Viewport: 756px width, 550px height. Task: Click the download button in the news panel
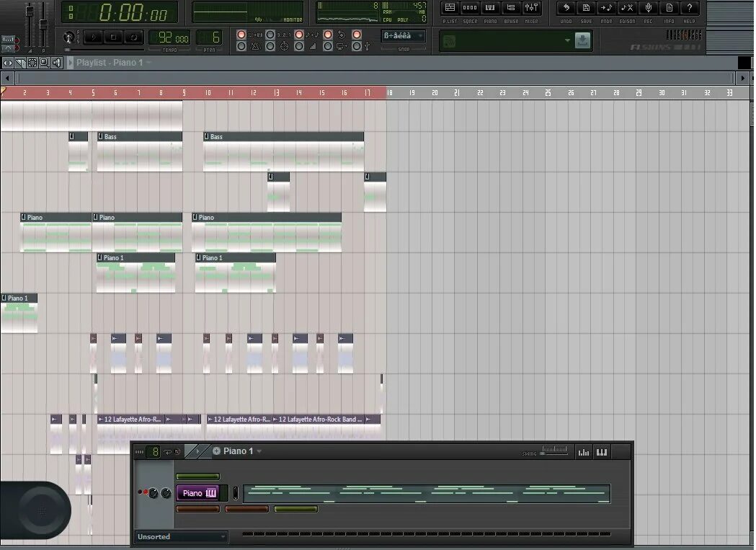pos(582,40)
